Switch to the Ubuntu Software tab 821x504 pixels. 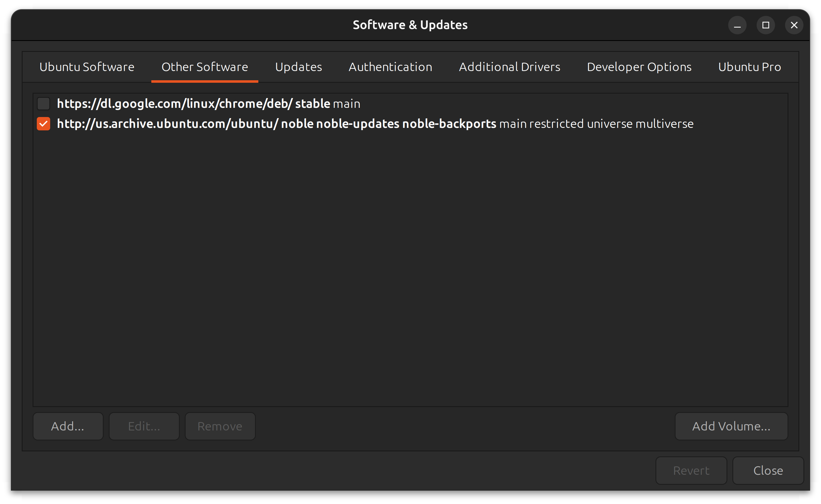tap(87, 67)
